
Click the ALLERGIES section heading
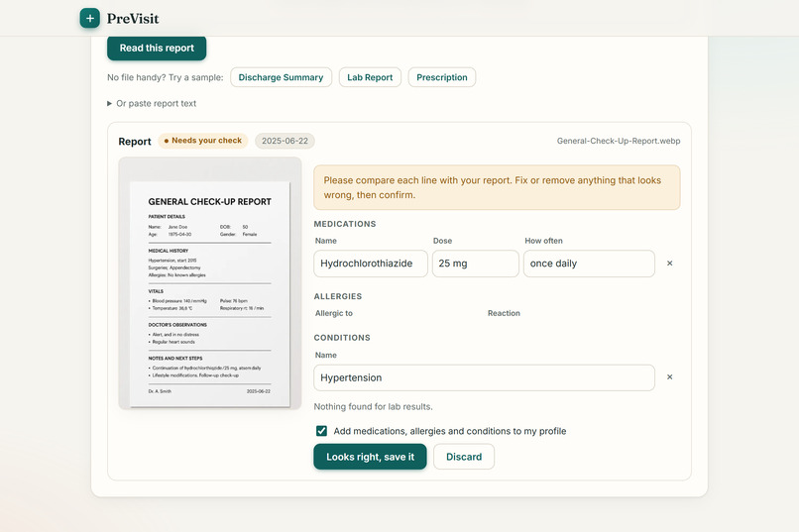click(338, 296)
